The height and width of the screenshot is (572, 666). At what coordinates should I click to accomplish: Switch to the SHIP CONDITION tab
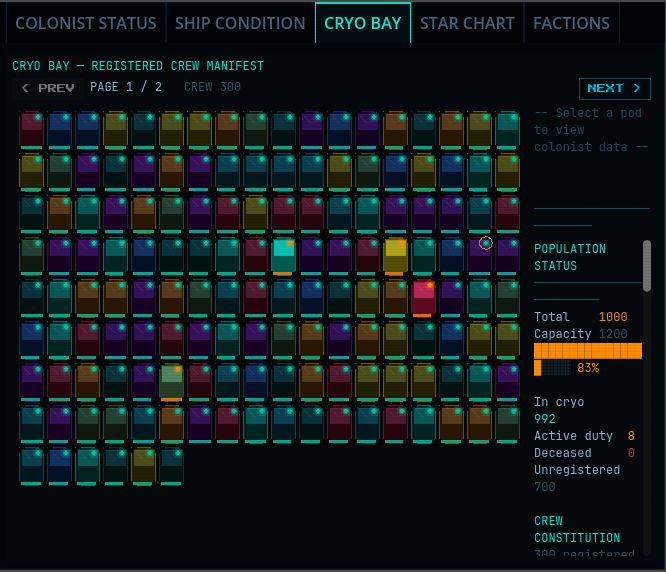pos(240,23)
